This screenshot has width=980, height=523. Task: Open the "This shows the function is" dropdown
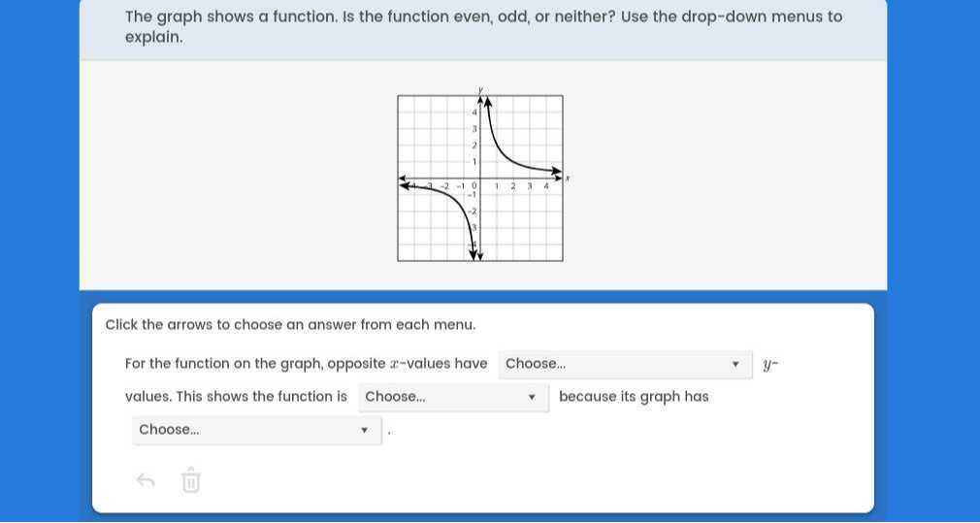451,397
